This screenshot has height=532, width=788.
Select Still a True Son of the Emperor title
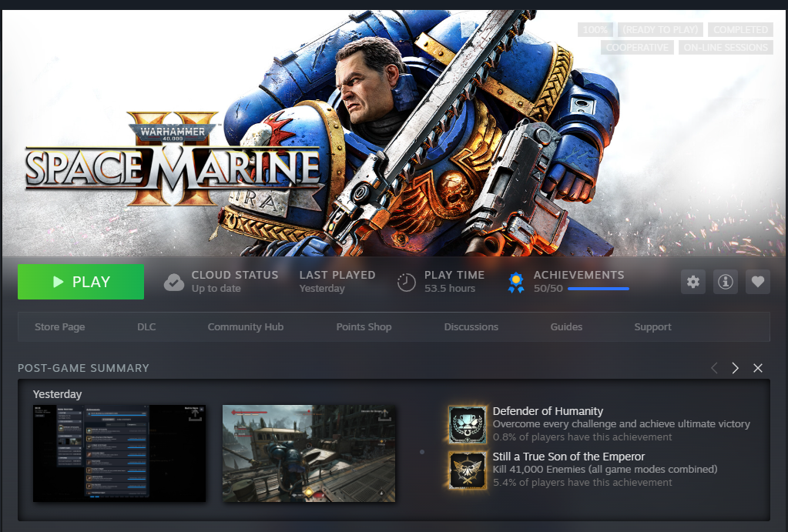pos(568,457)
